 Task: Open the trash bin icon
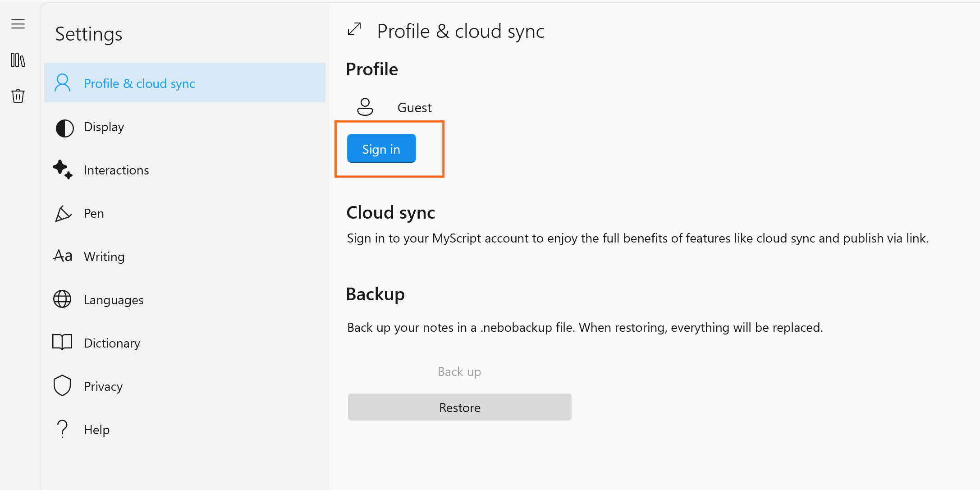click(18, 96)
